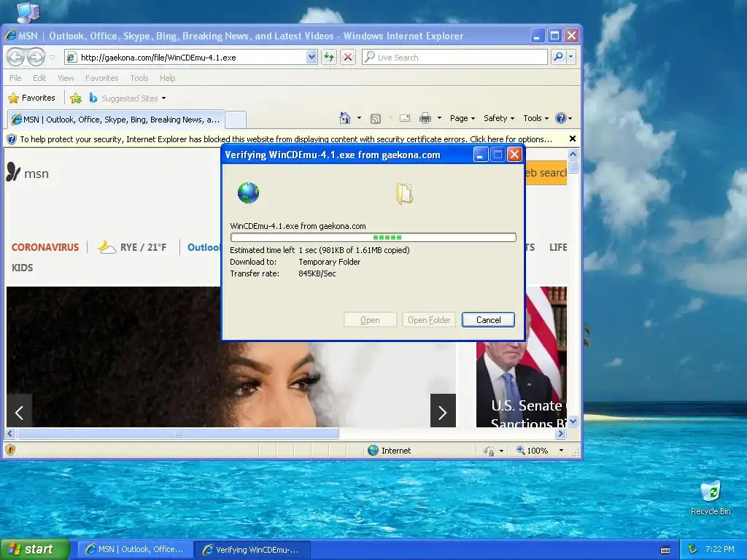This screenshot has height=560, width=747.
Task: Click the Open button in download dialog
Action: point(370,320)
